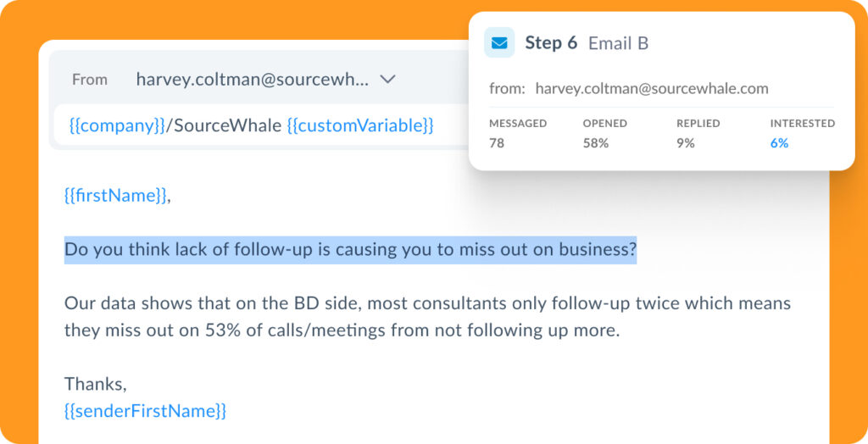
Task: Open the Step 6 heading
Action: (551, 42)
